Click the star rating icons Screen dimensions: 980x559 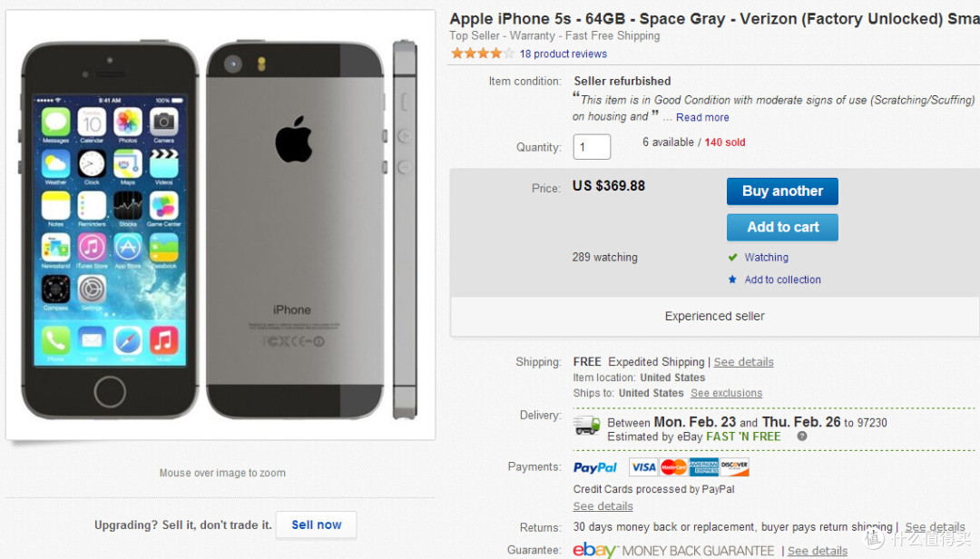482,54
